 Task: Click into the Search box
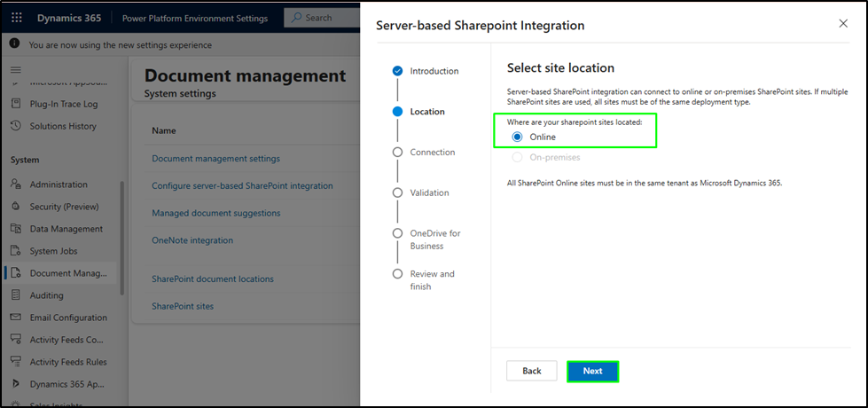pos(324,18)
